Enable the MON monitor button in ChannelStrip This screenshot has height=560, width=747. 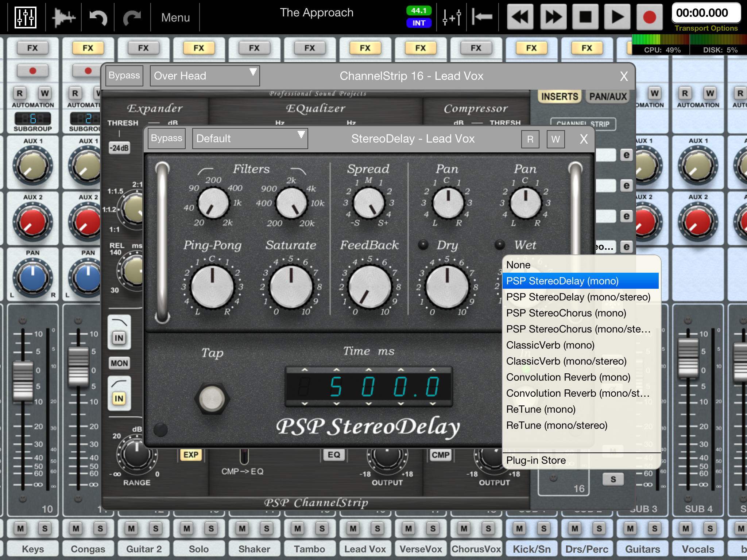point(119,363)
